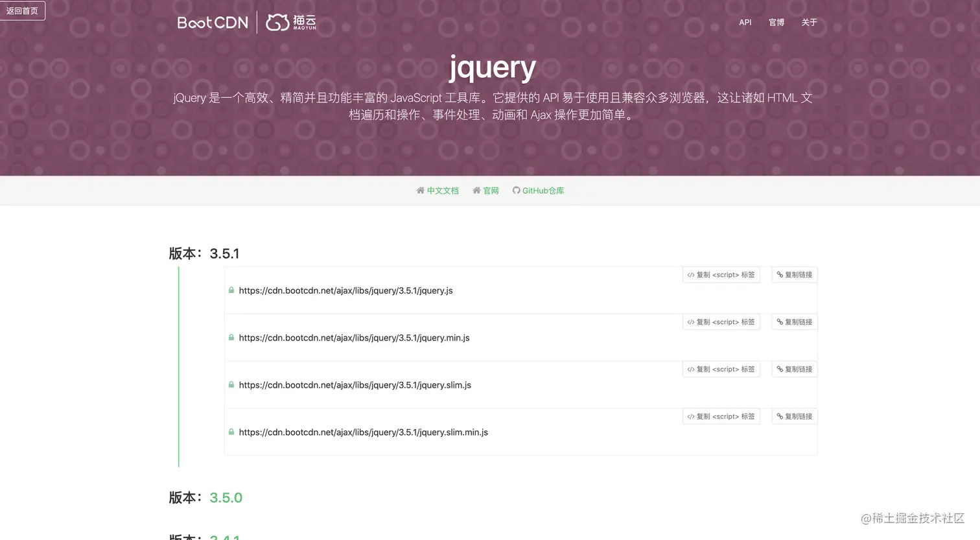The image size is (980, 540).
Task: Copy script tag for 3.5.1 jquery.slim.min.js
Action: (721, 417)
